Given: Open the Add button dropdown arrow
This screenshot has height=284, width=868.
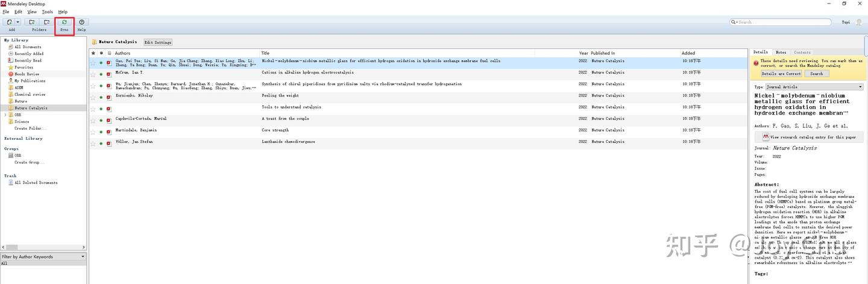Looking at the screenshot, I should point(17,22).
